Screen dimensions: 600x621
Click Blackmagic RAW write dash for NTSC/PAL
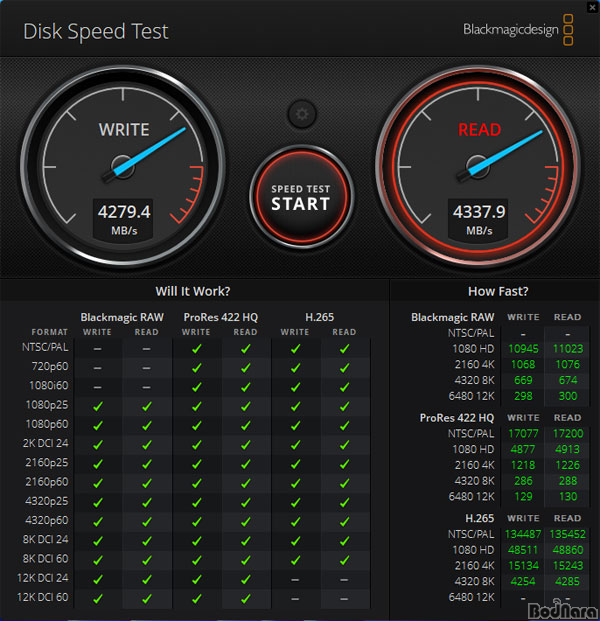[x=97, y=349]
